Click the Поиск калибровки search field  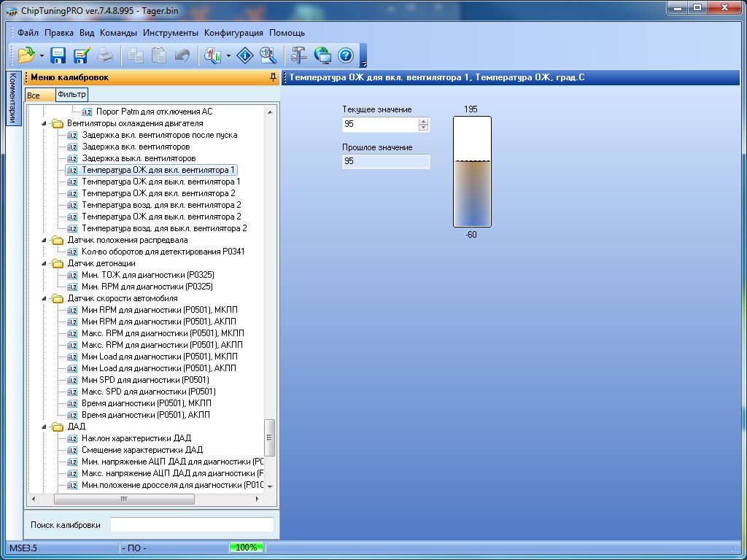192,525
